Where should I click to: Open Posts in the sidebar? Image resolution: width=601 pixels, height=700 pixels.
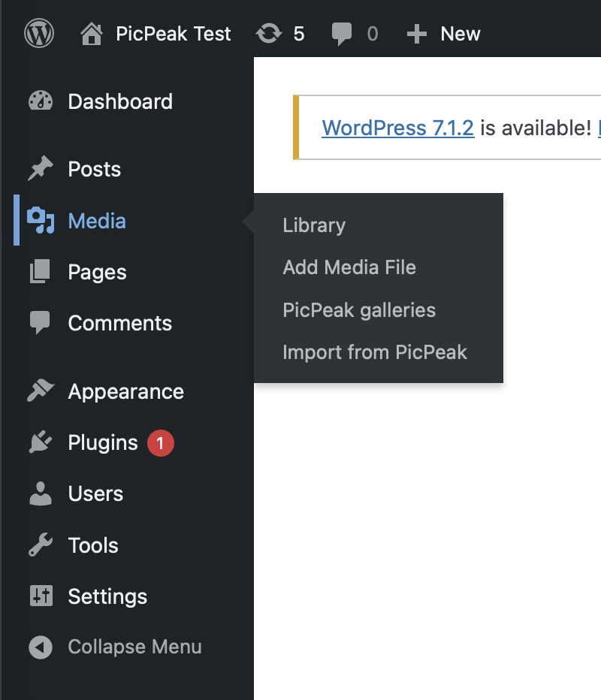(95, 169)
